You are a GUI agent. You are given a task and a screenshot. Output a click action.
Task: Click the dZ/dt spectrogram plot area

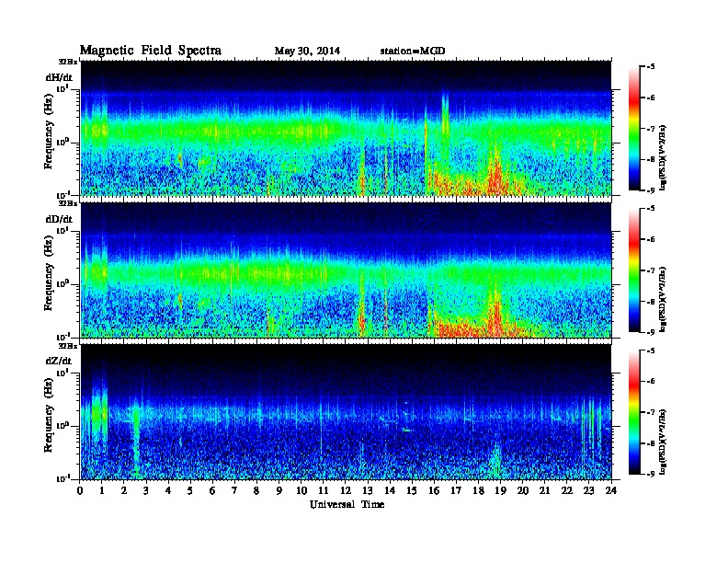[346, 412]
